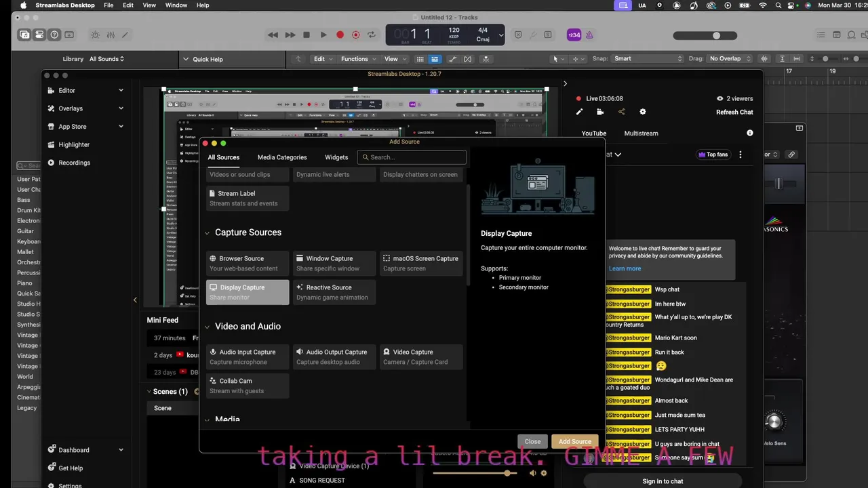Collapse the Video and Audio section
The height and width of the screenshot is (488, 868).
click(208, 327)
